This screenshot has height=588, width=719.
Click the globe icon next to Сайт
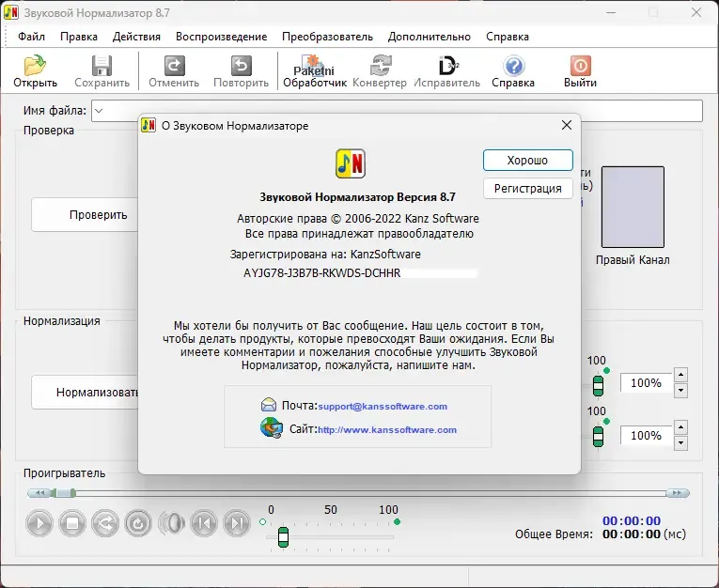[x=271, y=428]
